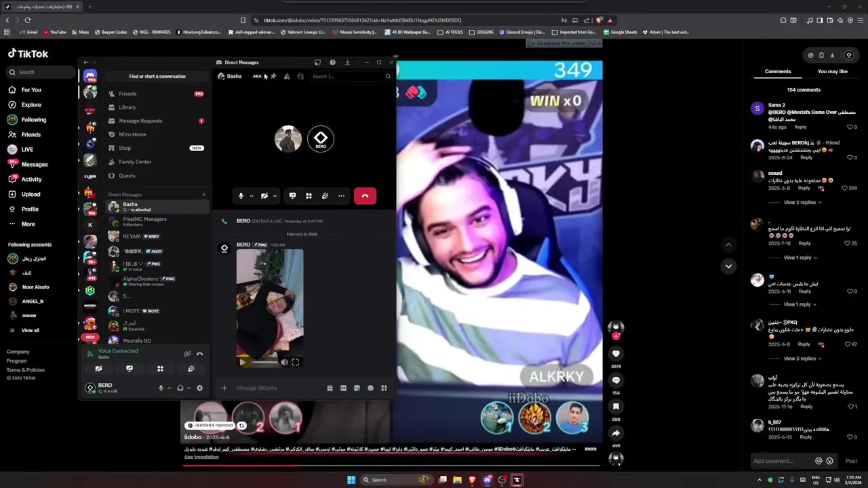Open Message Requests in Discord
Screen dimensions: 868x488
pyautogui.click(x=157, y=121)
